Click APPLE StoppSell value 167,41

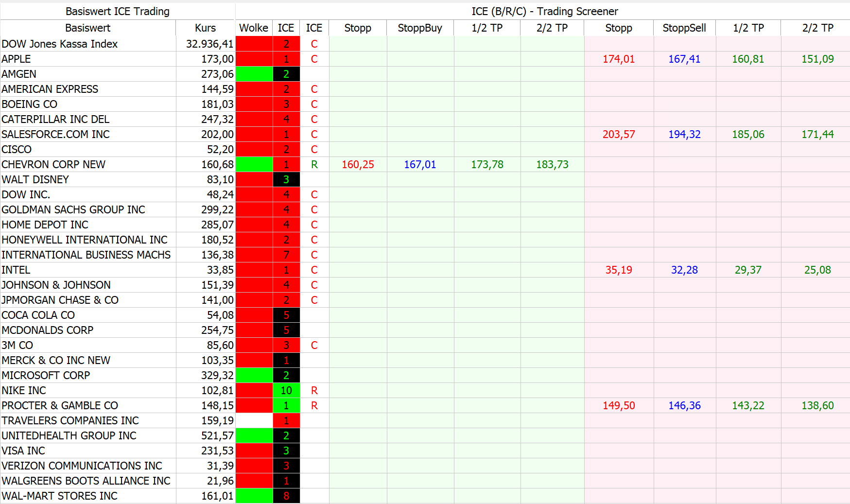tap(684, 59)
